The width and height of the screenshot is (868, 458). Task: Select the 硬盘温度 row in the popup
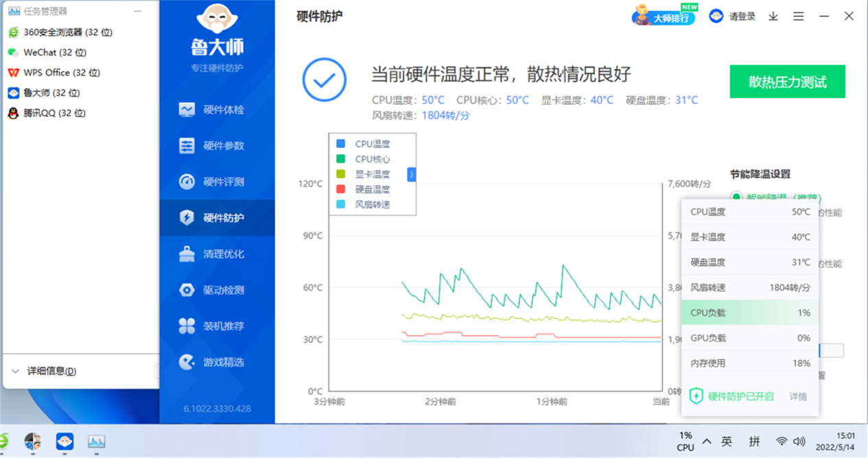click(750, 263)
